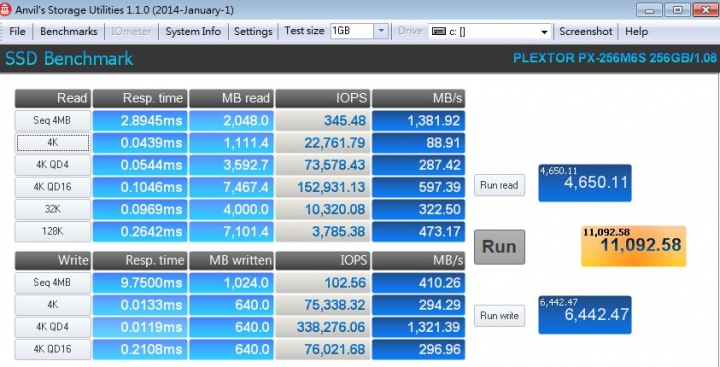Click the write Seq 4MB test button

click(x=52, y=282)
